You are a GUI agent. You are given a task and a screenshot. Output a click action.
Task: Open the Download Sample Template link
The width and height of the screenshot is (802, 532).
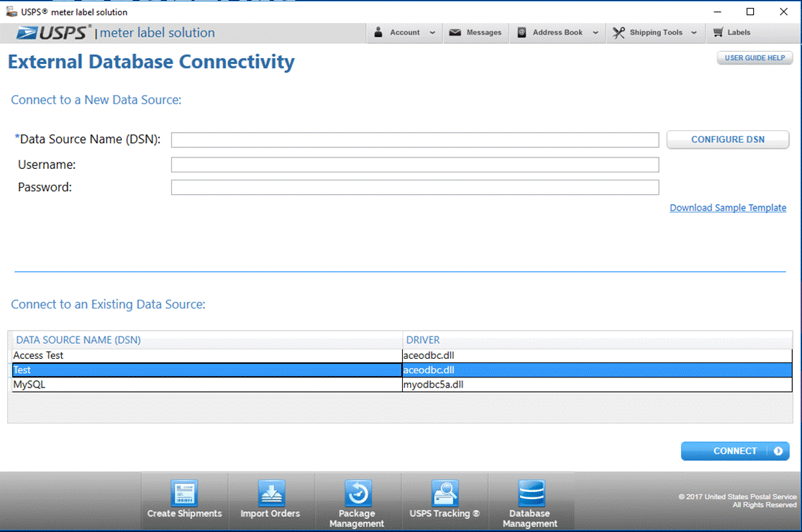[728, 208]
